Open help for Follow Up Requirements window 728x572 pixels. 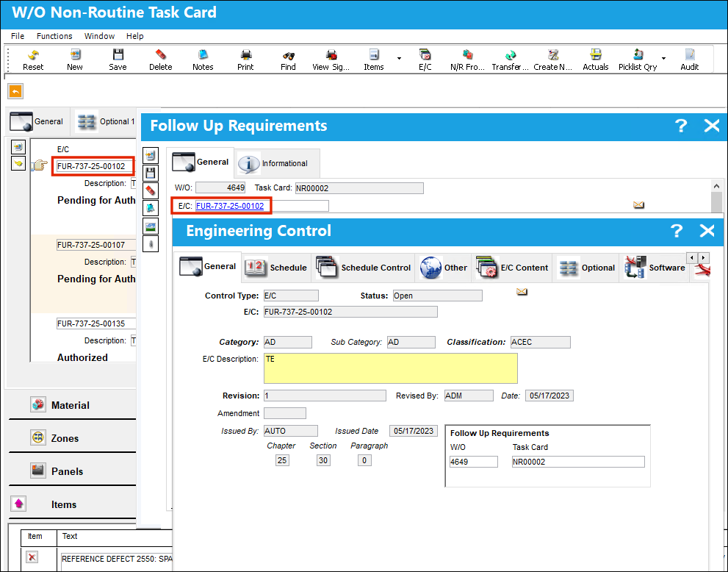coord(681,126)
